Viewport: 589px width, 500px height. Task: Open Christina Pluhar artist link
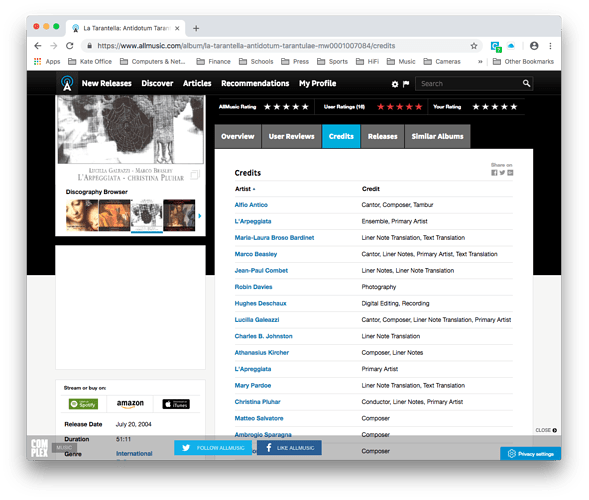tap(257, 402)
